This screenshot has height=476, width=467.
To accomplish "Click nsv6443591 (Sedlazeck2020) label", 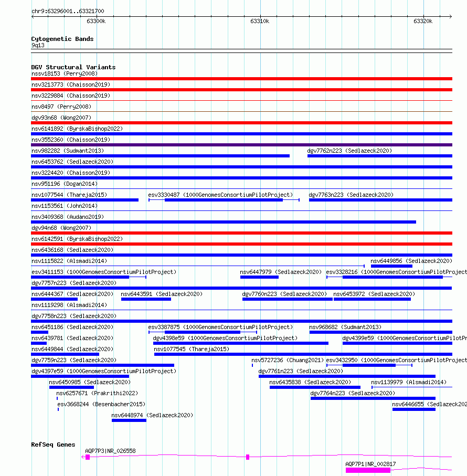I will tap(162, 294).
